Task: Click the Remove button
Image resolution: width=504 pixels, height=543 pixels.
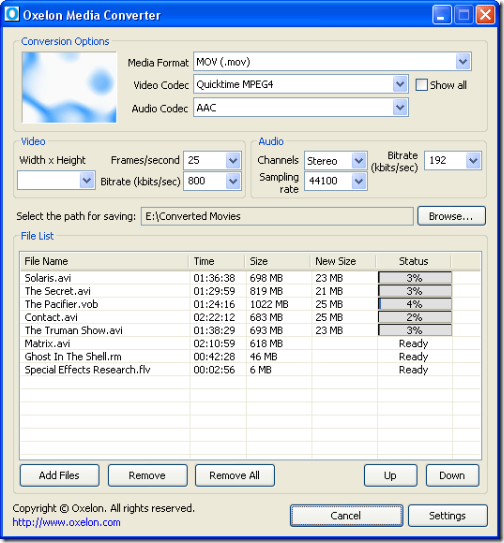Action: coord(148,475)
